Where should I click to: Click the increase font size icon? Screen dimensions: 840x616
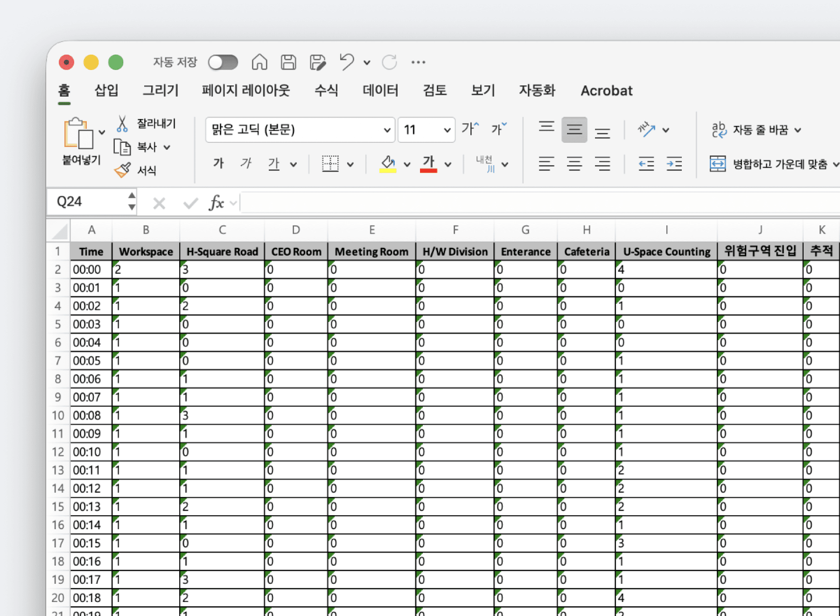(469, 129)
